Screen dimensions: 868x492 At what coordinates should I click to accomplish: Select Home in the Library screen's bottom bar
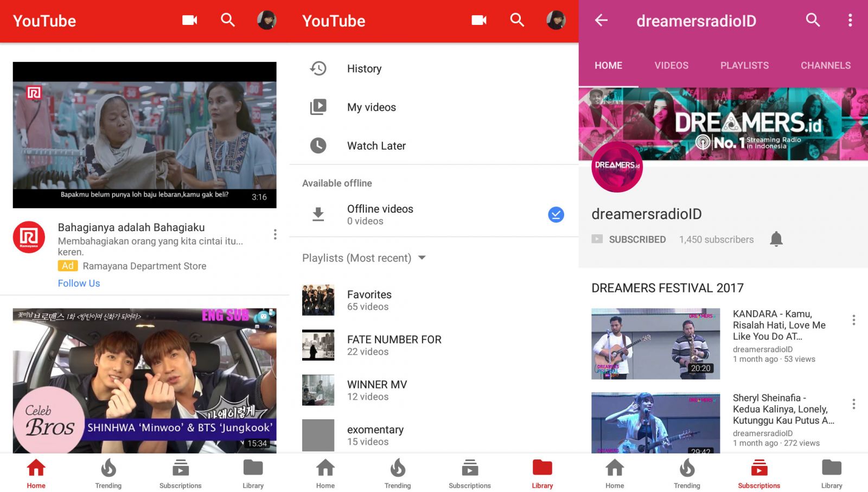(x=325, y=474)
